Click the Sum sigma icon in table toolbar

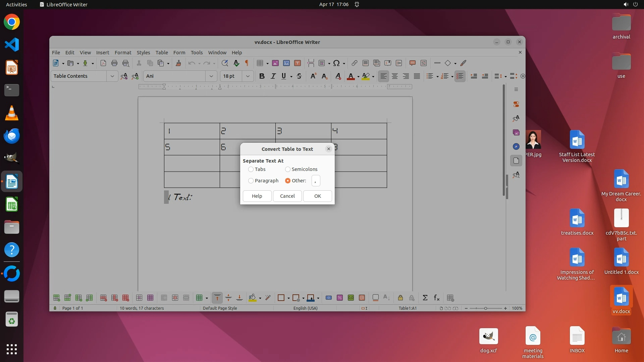(x=425, y=298)
